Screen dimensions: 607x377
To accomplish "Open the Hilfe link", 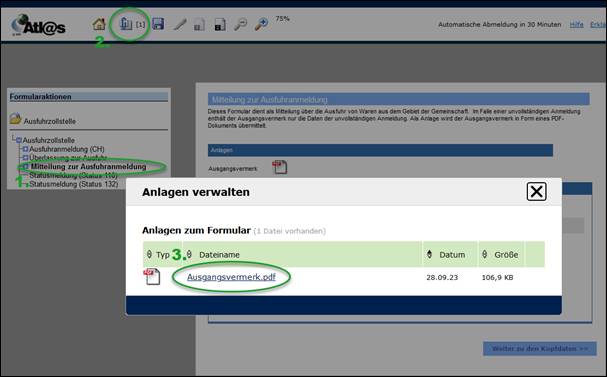I will pyautogui.click(x=576, y=24).
